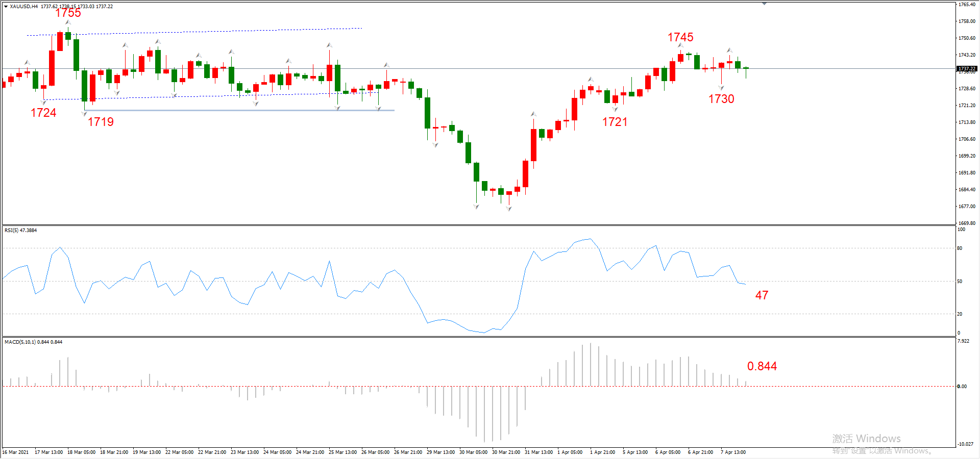Click the fractal arrow above the 1724 label
Screen dimensions: 980x459
tap(43, 103)
